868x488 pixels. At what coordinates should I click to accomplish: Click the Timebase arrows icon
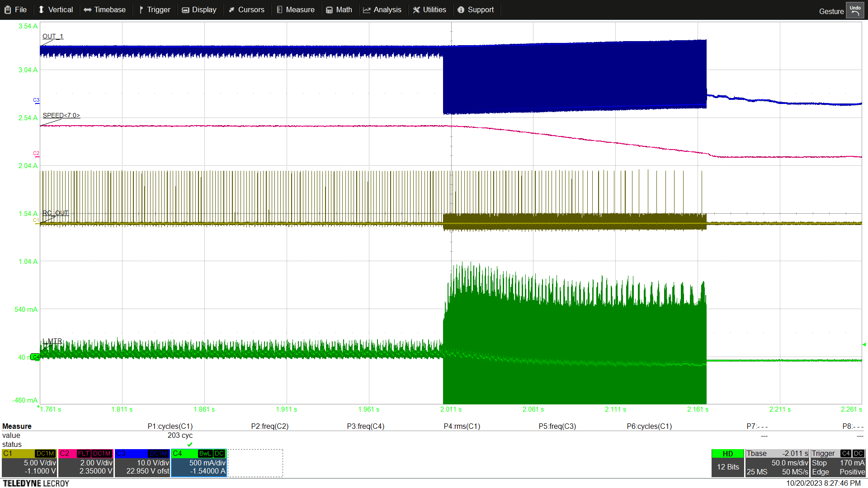tap(89, 9)
